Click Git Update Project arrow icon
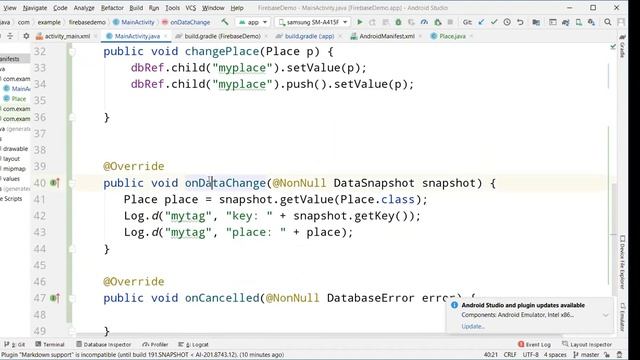This screenshot has height=360, width=640. 481,22
